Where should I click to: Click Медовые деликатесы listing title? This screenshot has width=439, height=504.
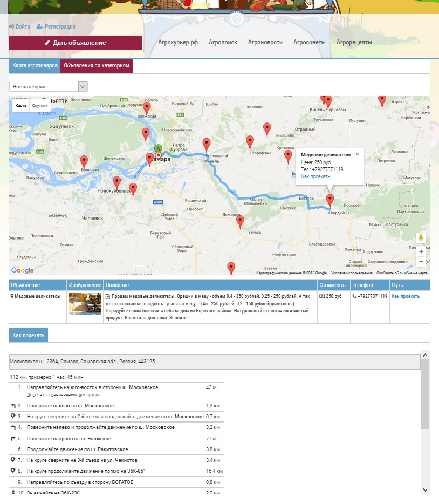pos(38,296)
